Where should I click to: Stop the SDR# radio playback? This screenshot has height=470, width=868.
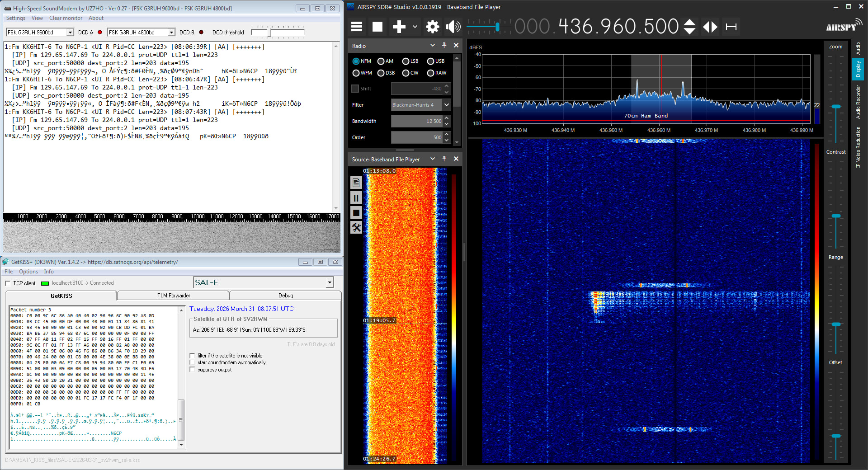pos(377,27)
